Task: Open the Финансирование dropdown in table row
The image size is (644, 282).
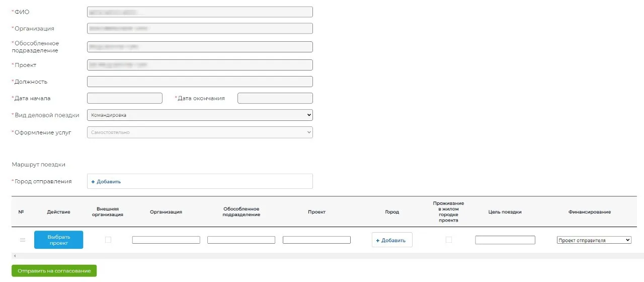Action: (x=594, y=241)
